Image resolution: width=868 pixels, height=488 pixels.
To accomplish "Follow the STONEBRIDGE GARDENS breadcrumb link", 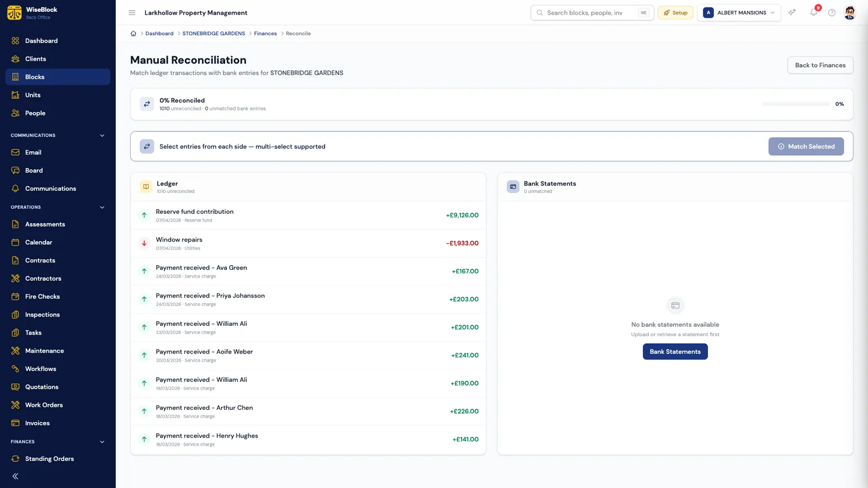I will pyautogui.click(x=214, y=34).
